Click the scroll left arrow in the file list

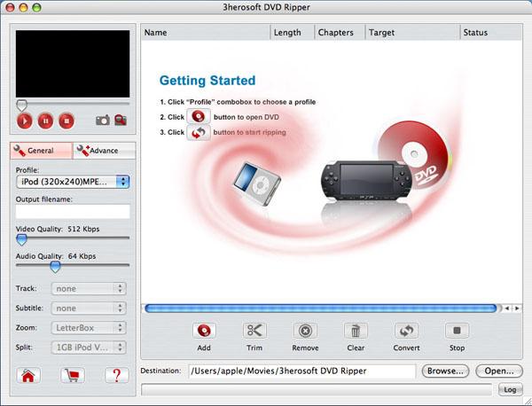507,308
